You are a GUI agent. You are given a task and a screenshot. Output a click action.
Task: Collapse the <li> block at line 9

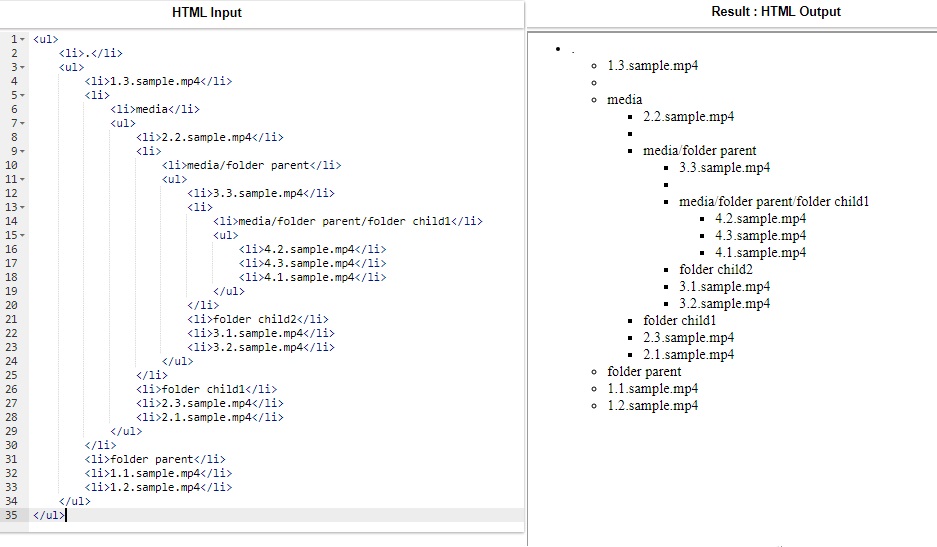pyautogui.click(x=22, y=151)
